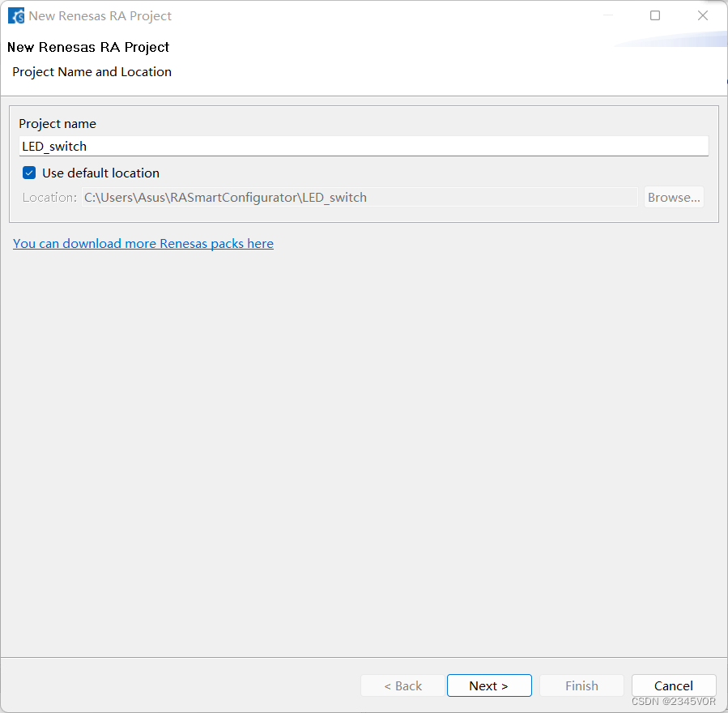The image size is (728, 713).
Task: Click the 'Project name' label
Action: coord(57,123)
